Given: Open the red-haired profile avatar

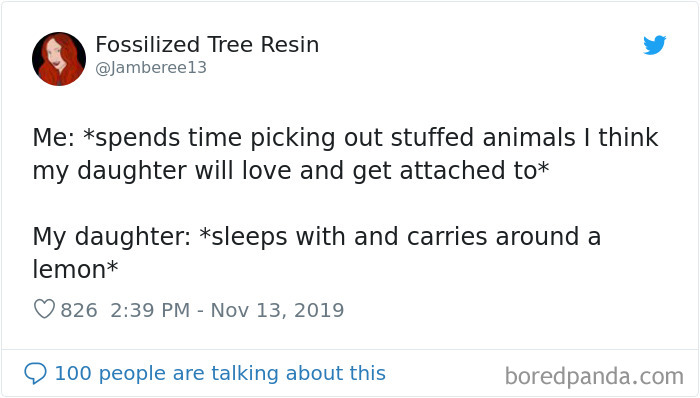Looking at the screenshot, I should point(59,58).
